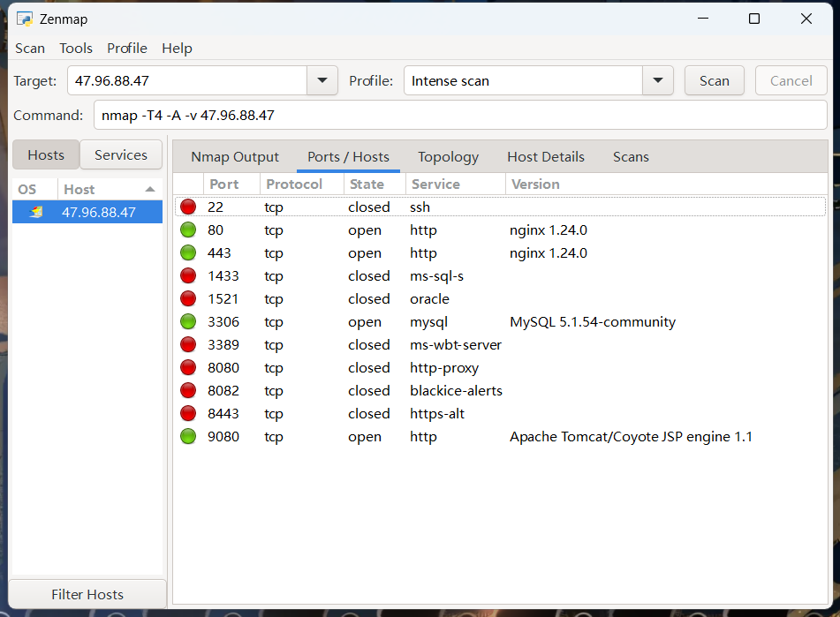Sort by the Service column header

[x=456, y=184]
